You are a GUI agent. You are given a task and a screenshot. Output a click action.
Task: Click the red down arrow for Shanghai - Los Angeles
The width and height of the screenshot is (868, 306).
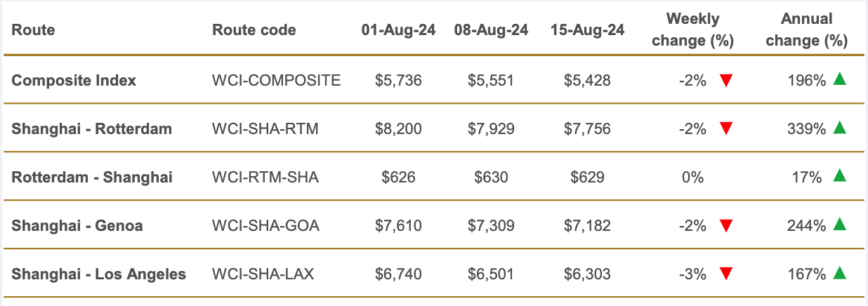tap(726, 274)
